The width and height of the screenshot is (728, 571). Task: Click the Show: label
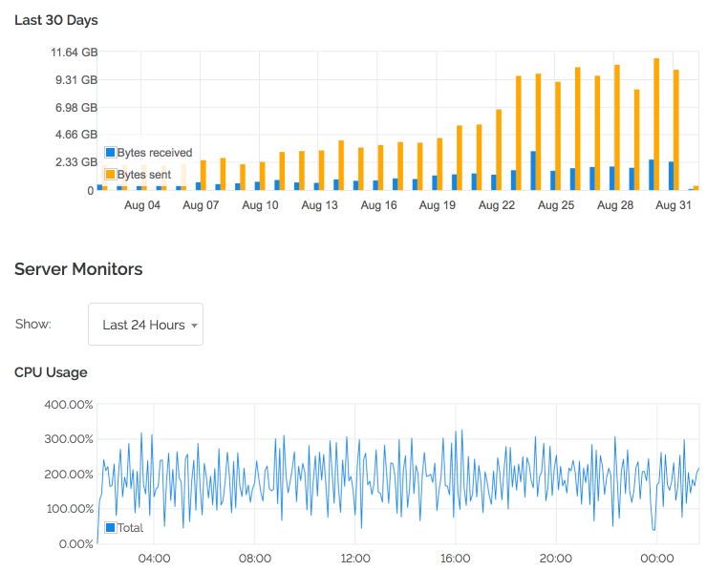(33, 324)
